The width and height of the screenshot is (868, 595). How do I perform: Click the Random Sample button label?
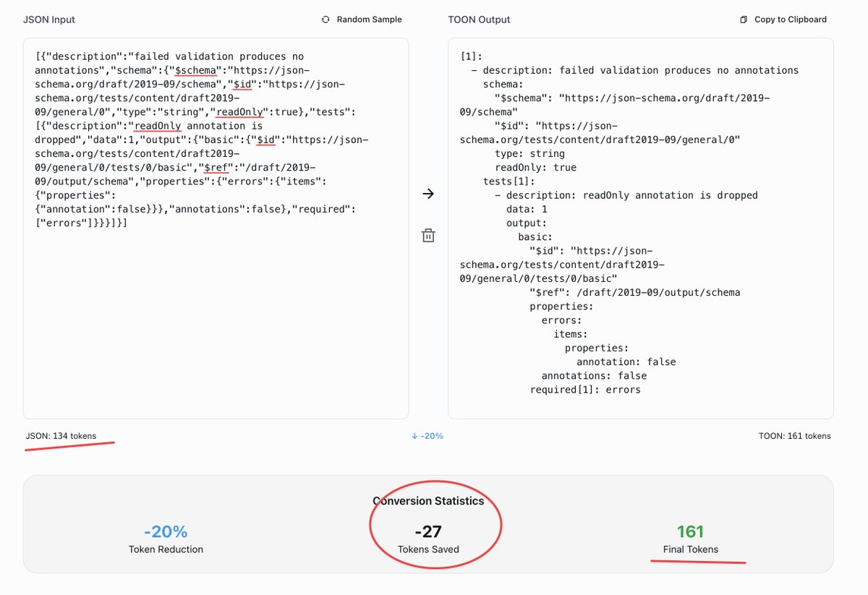[x=369, y=20]
